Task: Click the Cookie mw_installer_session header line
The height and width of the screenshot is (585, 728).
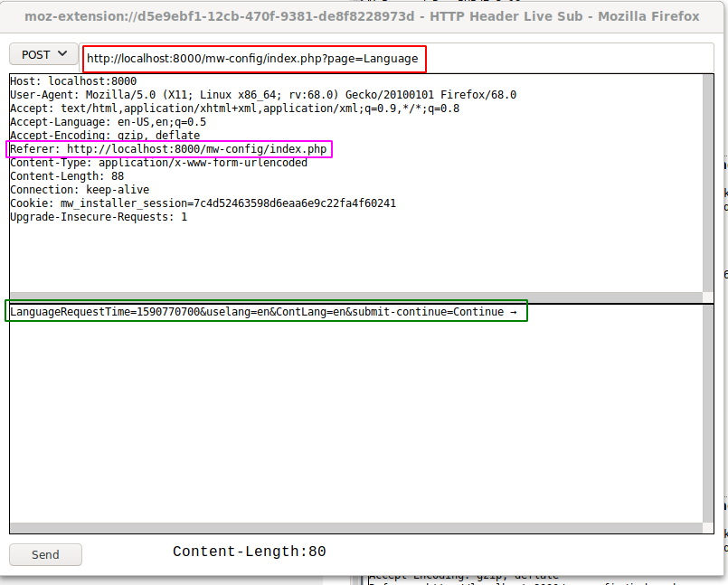Action: [203, 203]
